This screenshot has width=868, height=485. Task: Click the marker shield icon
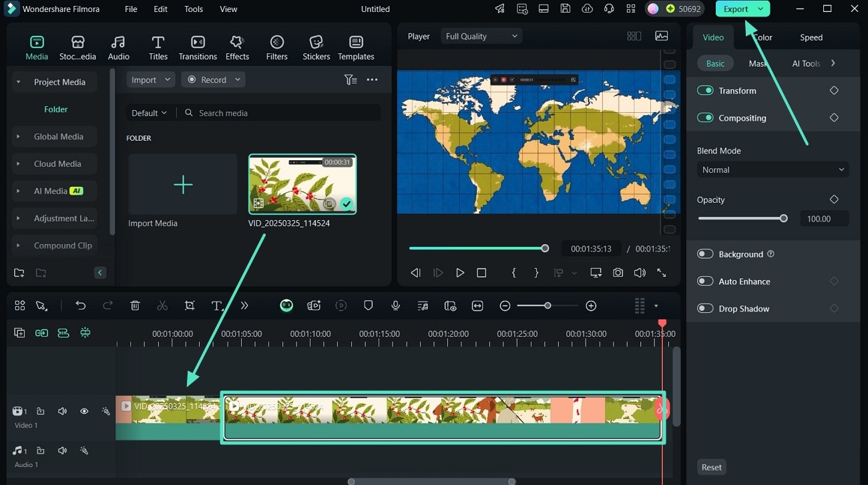pos(368,306)
